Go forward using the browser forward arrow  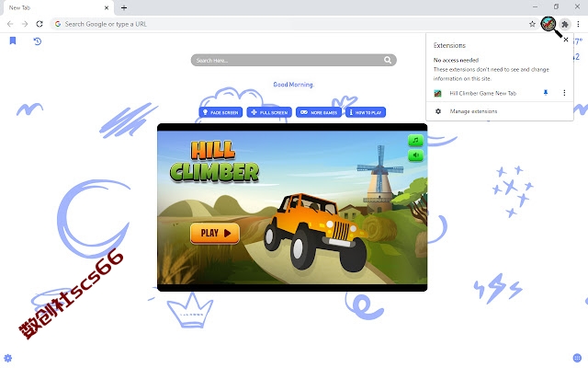pyautogui.click(x=25, y=24)
